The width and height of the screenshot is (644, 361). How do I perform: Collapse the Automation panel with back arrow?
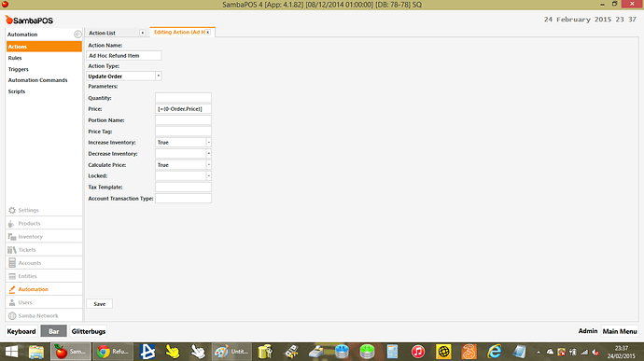[x=77, y=35]
